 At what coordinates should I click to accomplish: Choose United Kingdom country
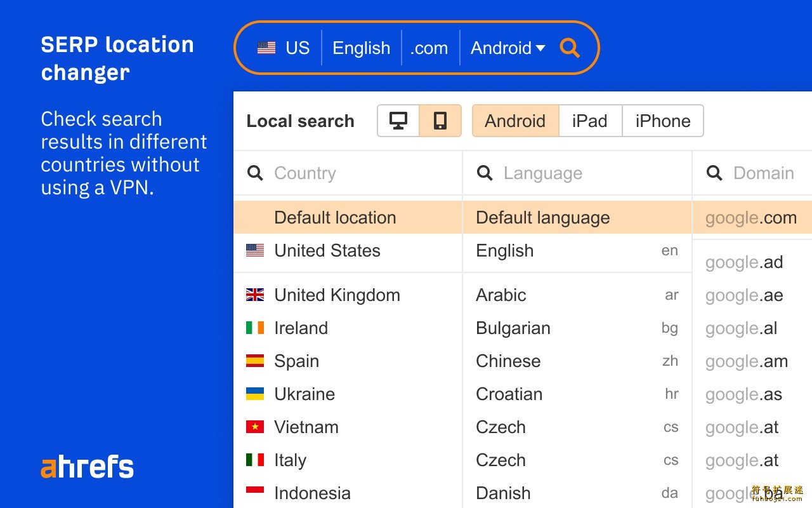coord(348,295)
